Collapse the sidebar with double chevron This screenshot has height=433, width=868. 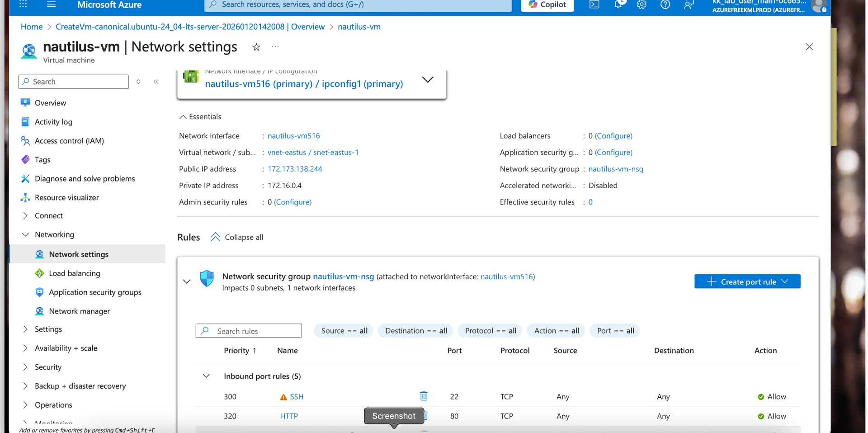click(x=156, y=82)
